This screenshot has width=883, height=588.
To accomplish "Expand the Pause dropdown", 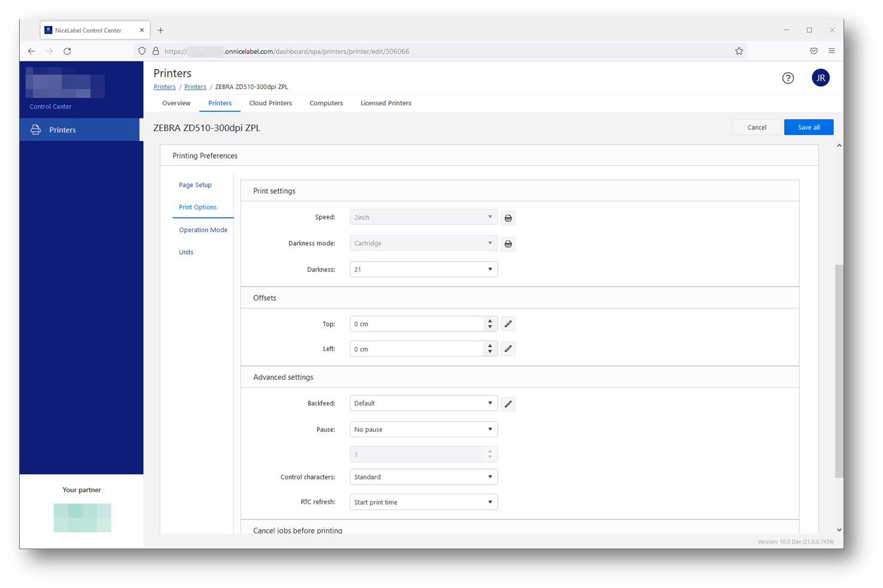I will point(423,429).
